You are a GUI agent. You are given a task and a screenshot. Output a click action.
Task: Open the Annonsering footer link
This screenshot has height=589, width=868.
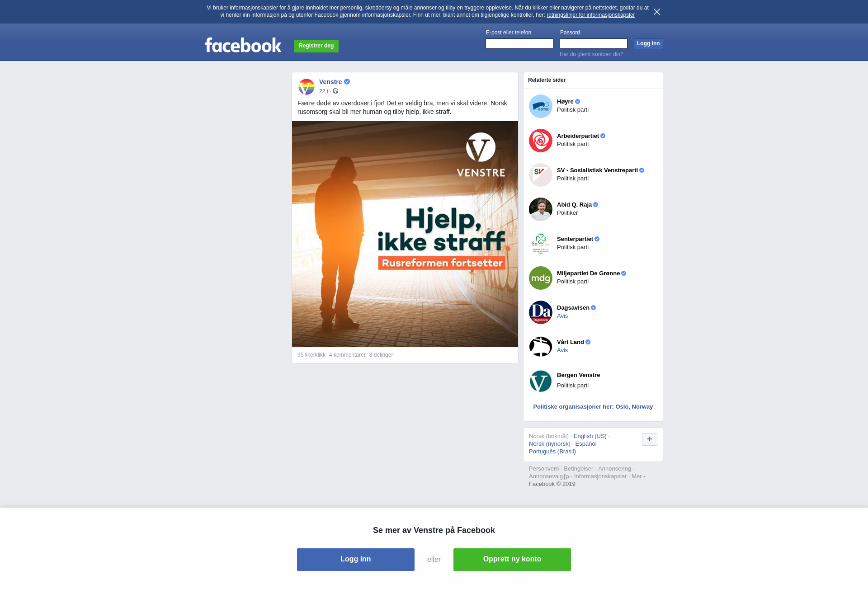point(614,469)
